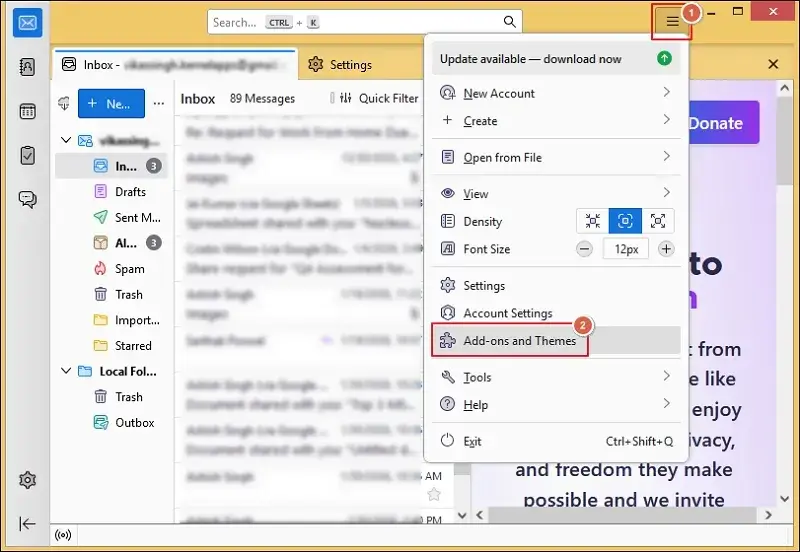Collapse the spaces toolbar arrow icon
This screenshot has height=552, width=800.
(x=28, y=524)
